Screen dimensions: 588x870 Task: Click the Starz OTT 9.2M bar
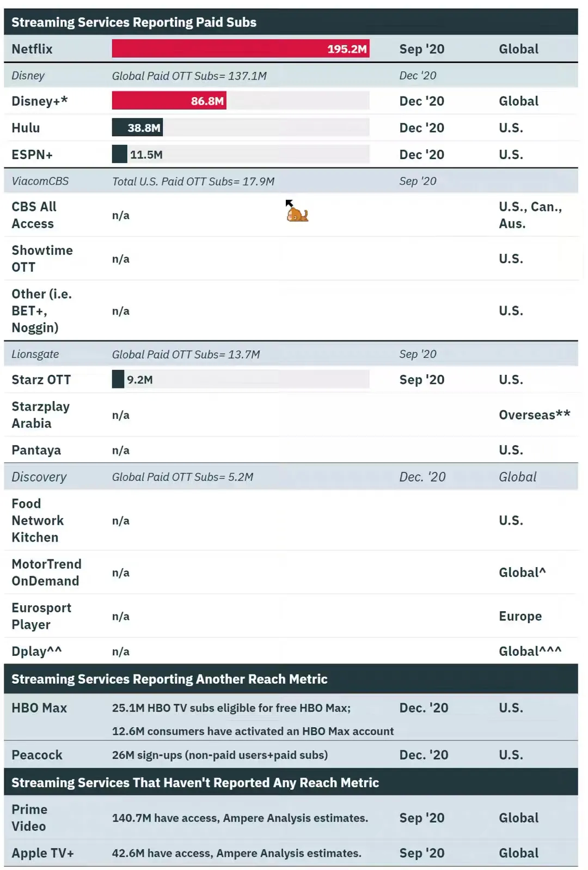[118, 380]
